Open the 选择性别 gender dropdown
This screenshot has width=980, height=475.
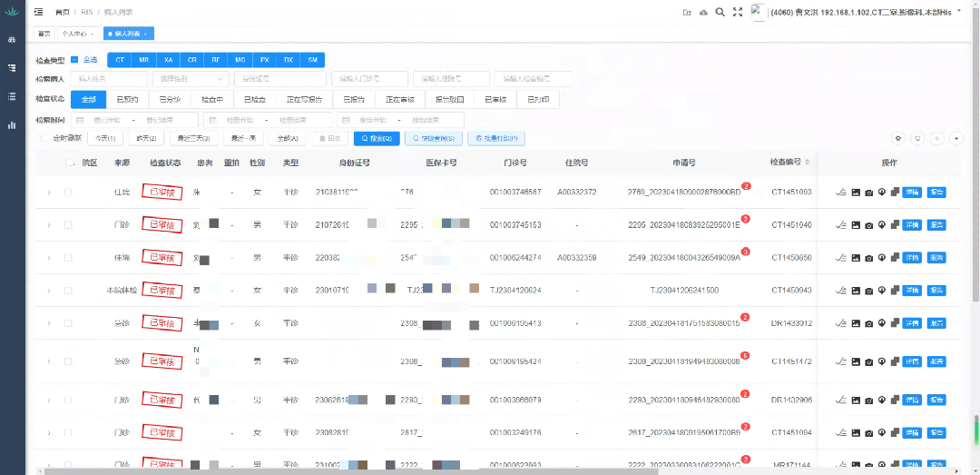(x=190, y=79)
